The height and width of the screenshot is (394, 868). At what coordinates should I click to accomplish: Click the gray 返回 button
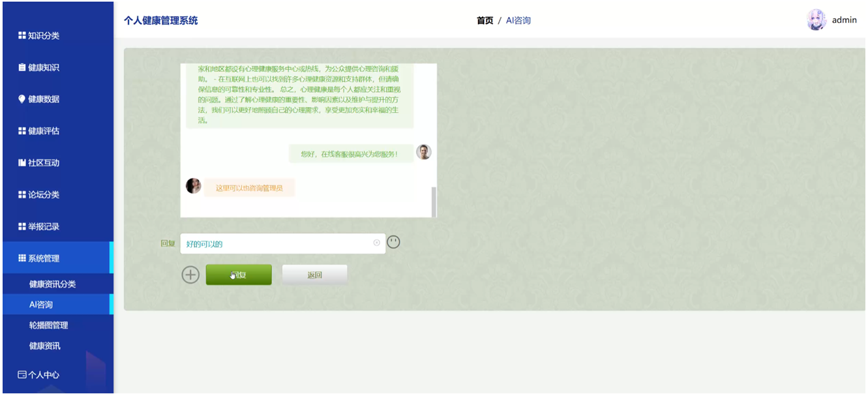314,275
